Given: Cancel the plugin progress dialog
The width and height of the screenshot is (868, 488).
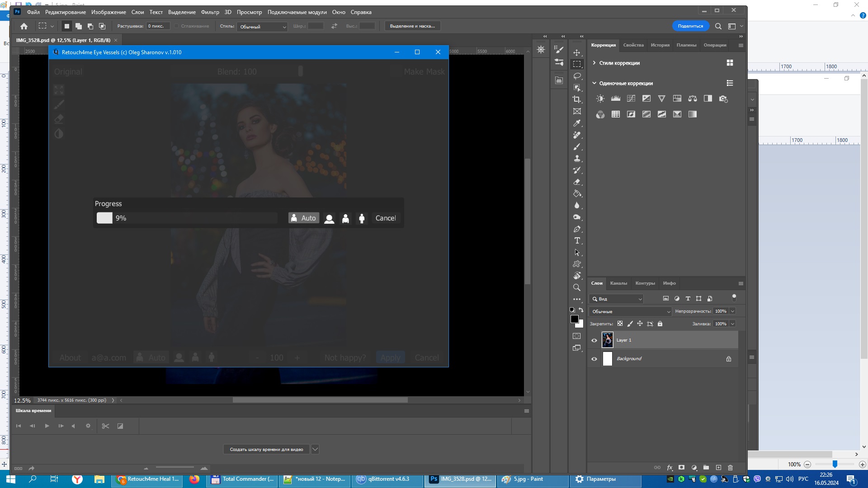Looking at the screenshot, I should [x=385, y=218].
